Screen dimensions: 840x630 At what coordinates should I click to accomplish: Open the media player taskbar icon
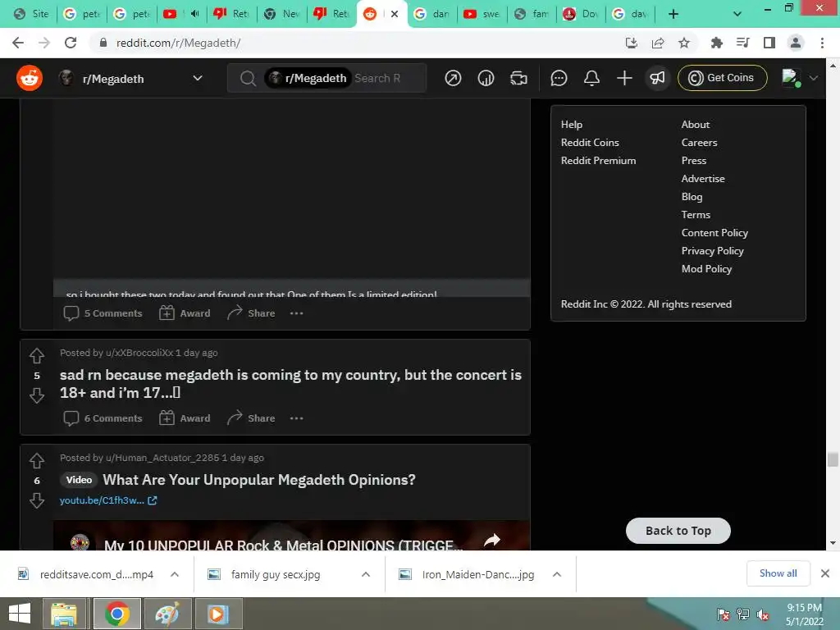[x=218, y=614]
